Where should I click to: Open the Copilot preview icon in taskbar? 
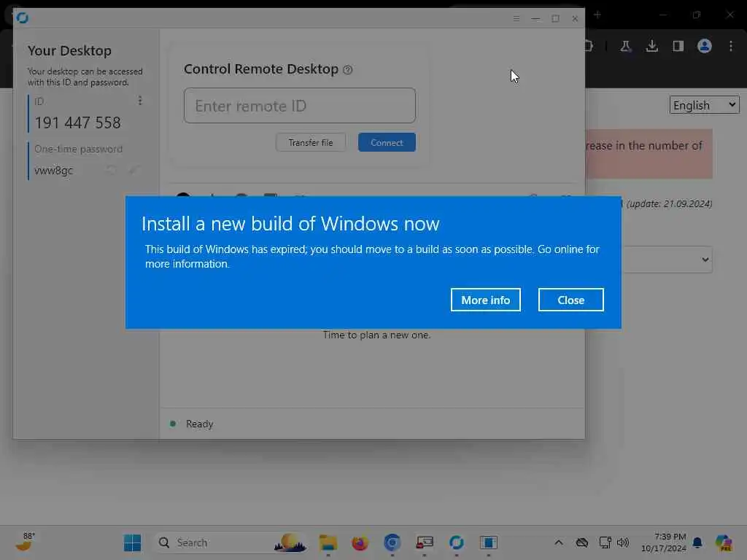click(x=723, y=542)
